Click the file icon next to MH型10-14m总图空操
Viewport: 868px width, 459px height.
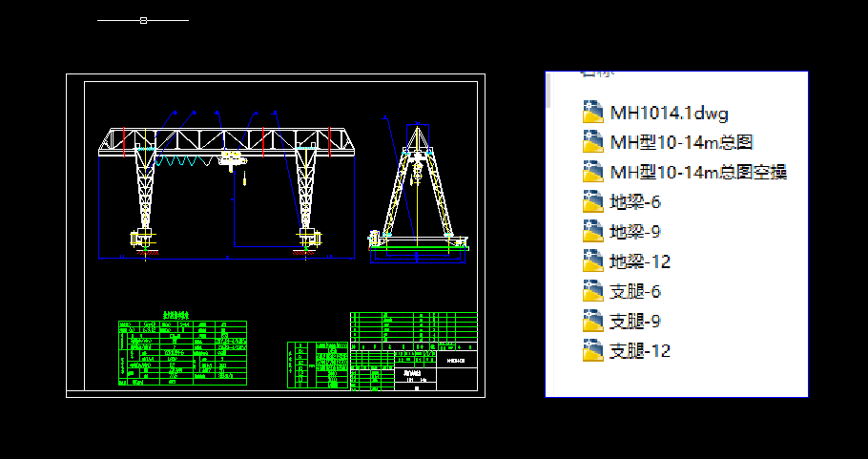[593, 172]
